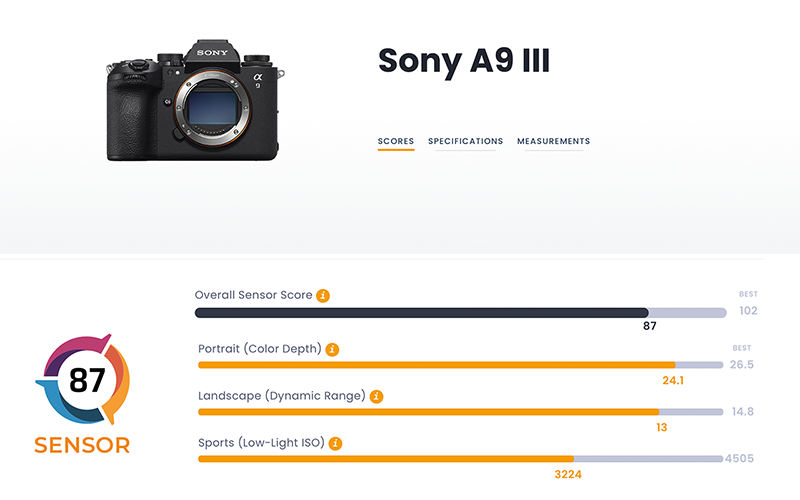
Task: Click info icon for Landscape (Dynamic Range)
Action: pyautogui.click(x=376, y=396)
